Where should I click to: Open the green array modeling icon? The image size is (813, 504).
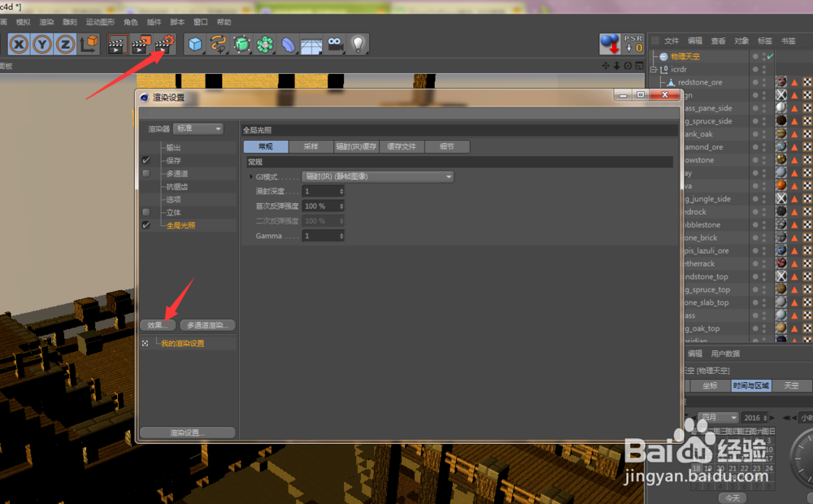[x=265, y=45]
